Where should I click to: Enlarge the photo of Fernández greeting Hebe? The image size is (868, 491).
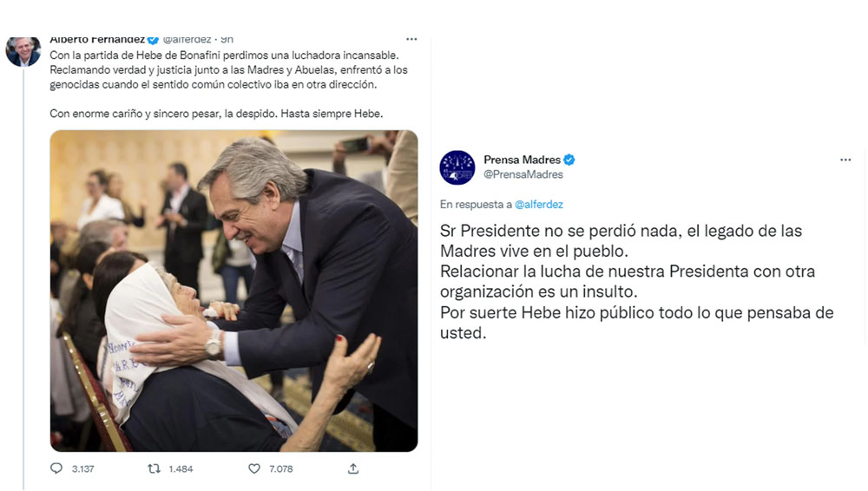pos(233,291)
